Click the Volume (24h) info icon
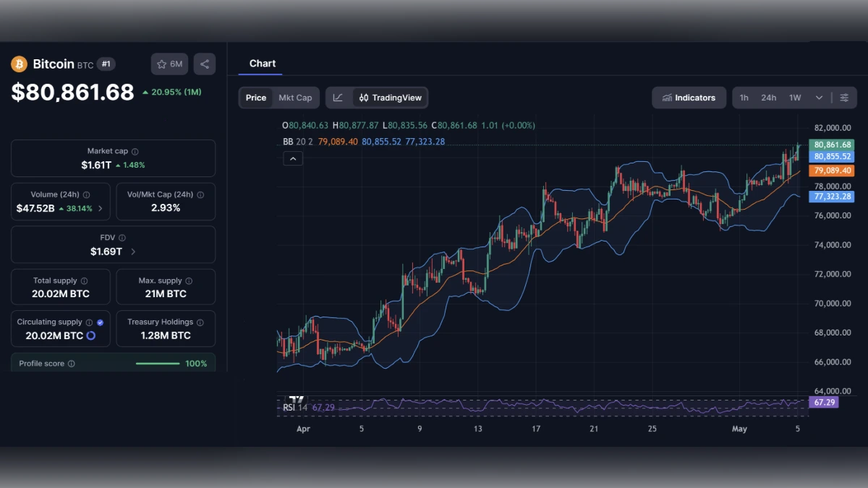Viewport: 868px width, 488px height. [87, 195]
